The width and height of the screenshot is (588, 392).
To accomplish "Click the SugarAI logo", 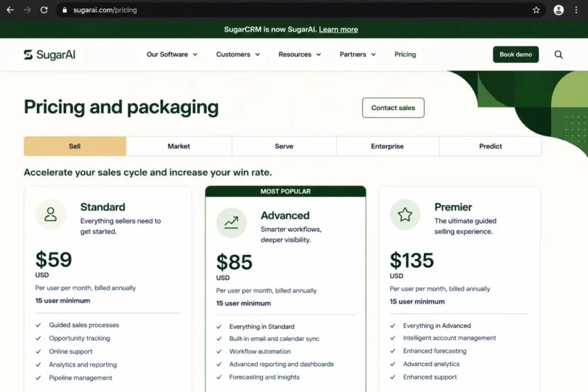I will [49, 55].
